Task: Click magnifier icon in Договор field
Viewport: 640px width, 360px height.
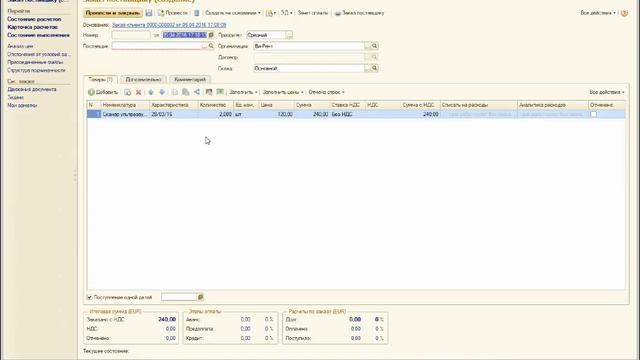Action: [x=374, y=57]
